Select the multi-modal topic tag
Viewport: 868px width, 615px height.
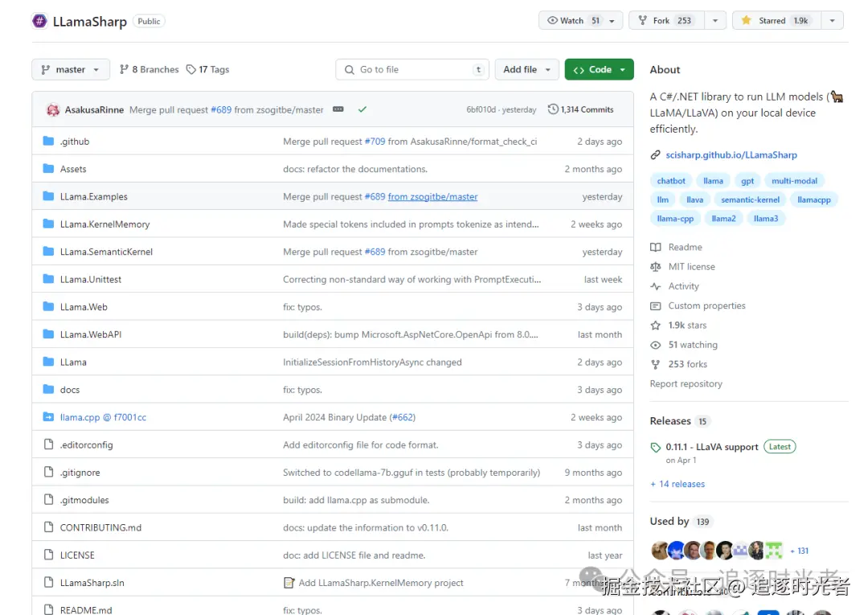click(x=794, y=181)
